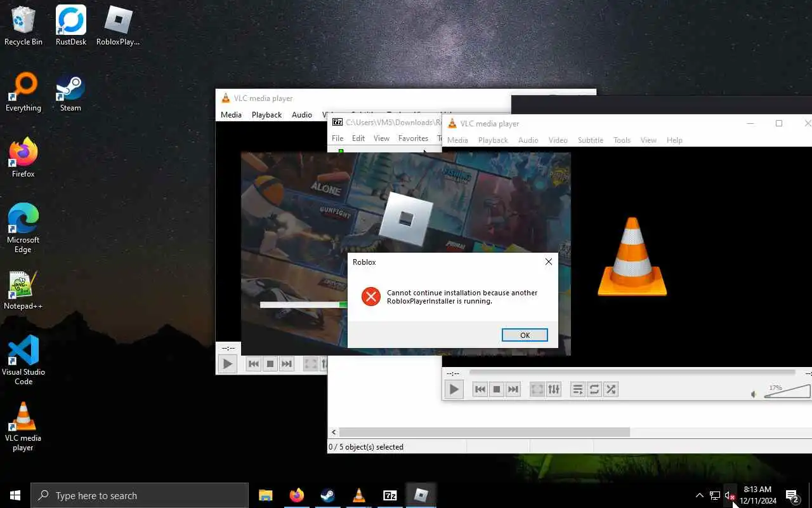The width and height of the screenshot is (812, 508).
Task: Mute audio via speaker icon in front VLC
Action: 754,394
